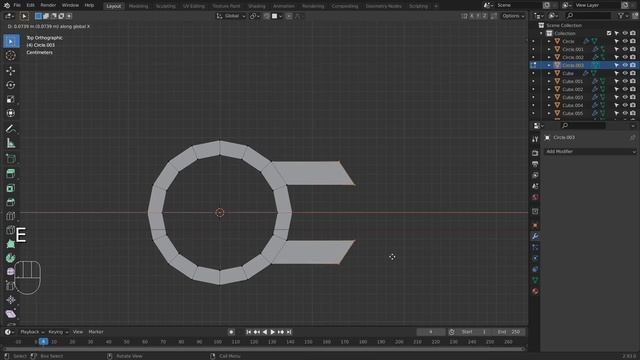Hide Cube.003 in viewport

tap(624, 97)
